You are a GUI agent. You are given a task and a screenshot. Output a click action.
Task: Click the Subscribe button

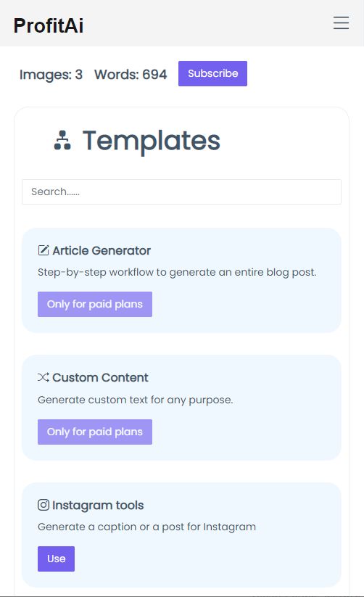pos(212,73)
